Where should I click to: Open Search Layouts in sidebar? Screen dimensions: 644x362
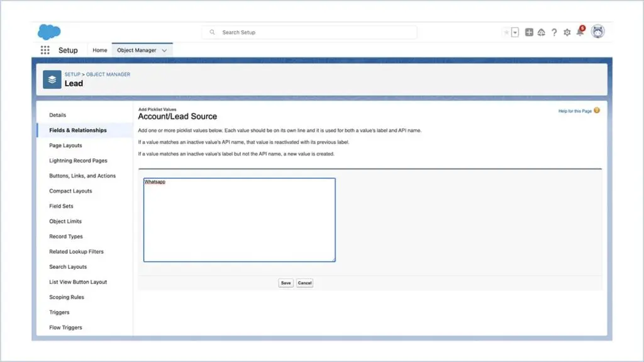tap(68, 267)
